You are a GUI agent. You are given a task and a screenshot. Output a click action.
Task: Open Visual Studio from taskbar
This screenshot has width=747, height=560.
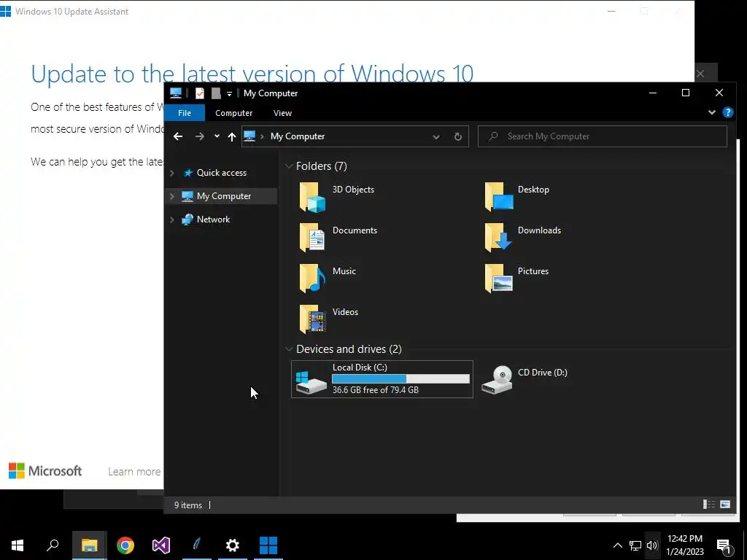pos(161,545)
